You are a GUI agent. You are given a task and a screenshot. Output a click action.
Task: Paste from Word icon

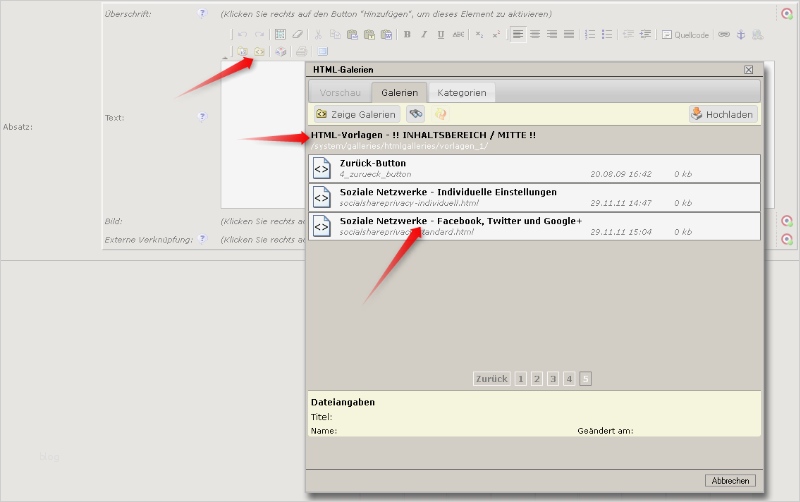(x=387, y=35)
